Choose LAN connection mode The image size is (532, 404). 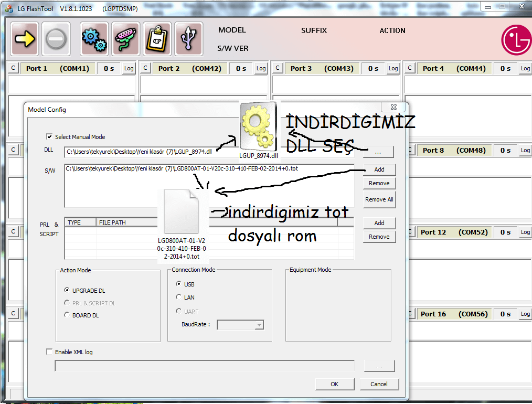tap(179, 297)
